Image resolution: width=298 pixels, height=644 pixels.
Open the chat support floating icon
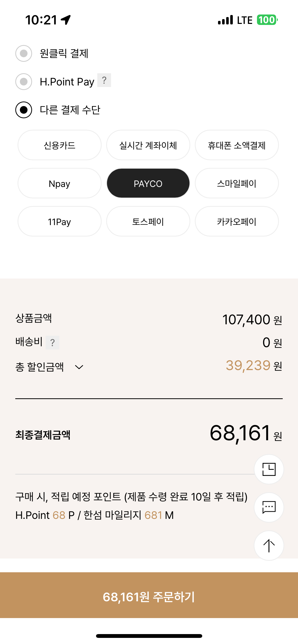pos(269,507)
